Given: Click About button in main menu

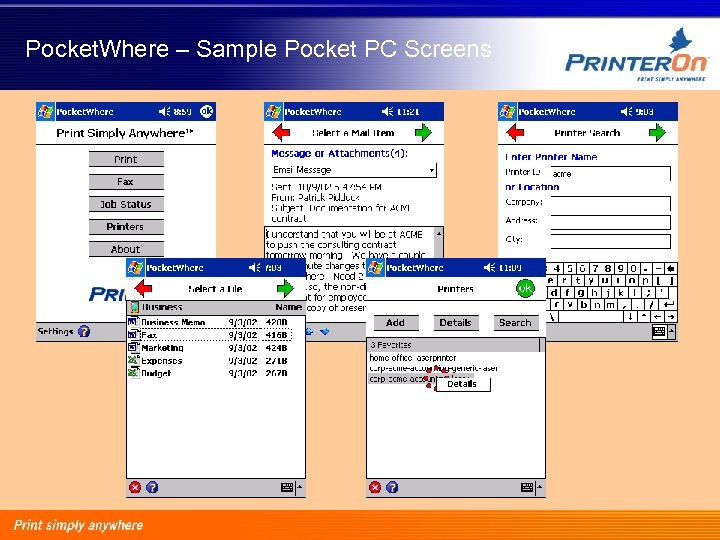Looking at the screenshot, I should coord(126,249).
